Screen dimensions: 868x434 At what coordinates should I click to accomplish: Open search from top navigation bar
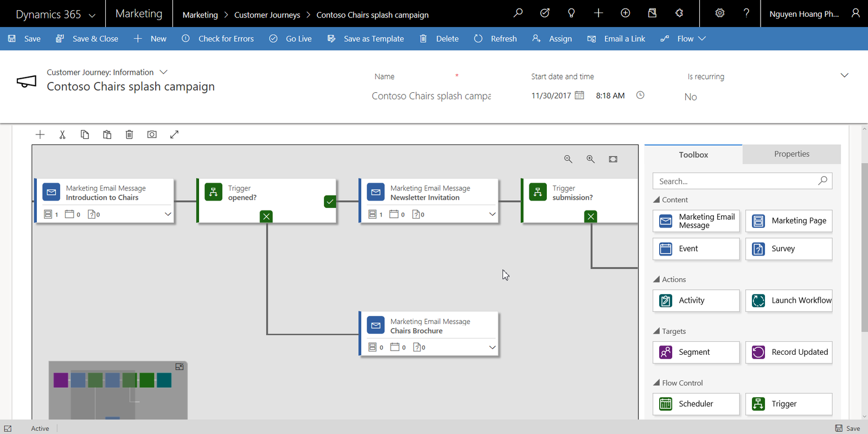518,13
